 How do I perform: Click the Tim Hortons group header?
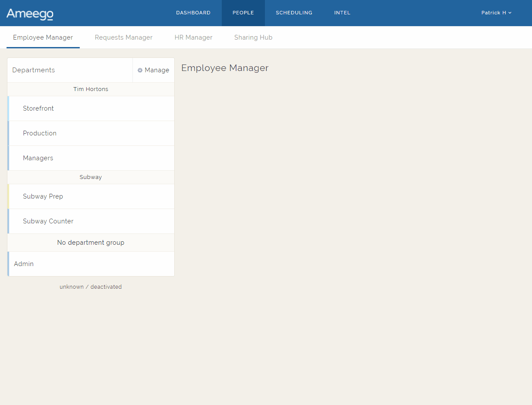(91, 89)
